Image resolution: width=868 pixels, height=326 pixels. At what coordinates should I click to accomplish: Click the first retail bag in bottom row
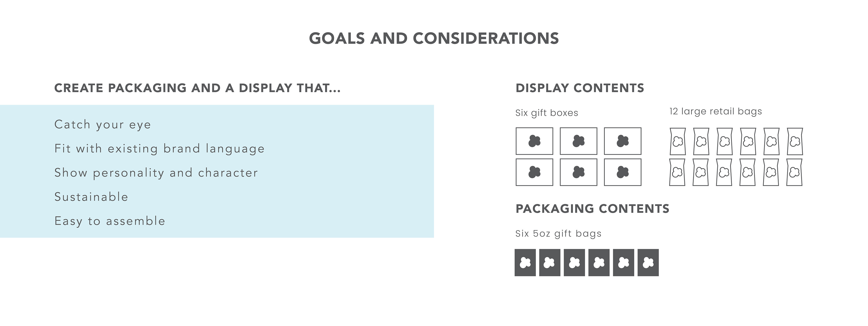tap(677, 173)
